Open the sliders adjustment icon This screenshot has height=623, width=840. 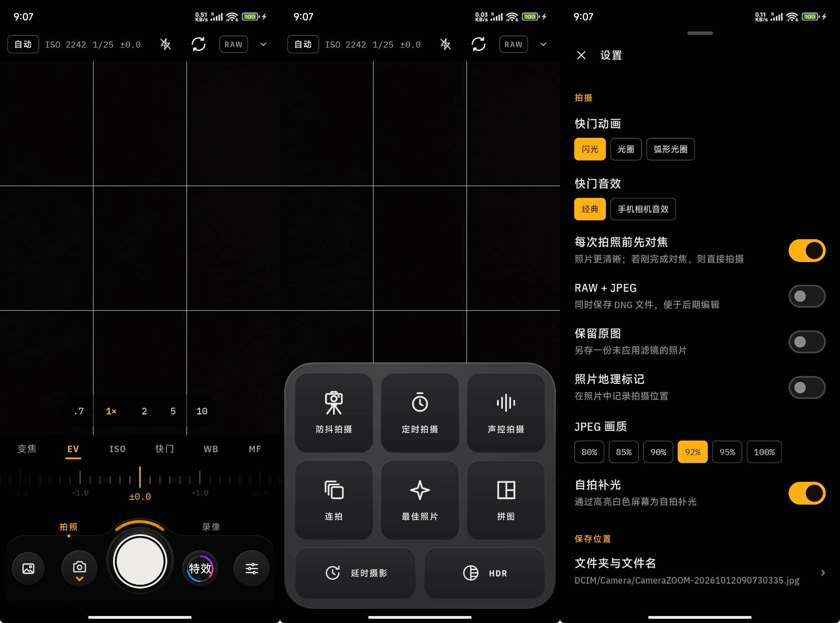coord(251,568)
